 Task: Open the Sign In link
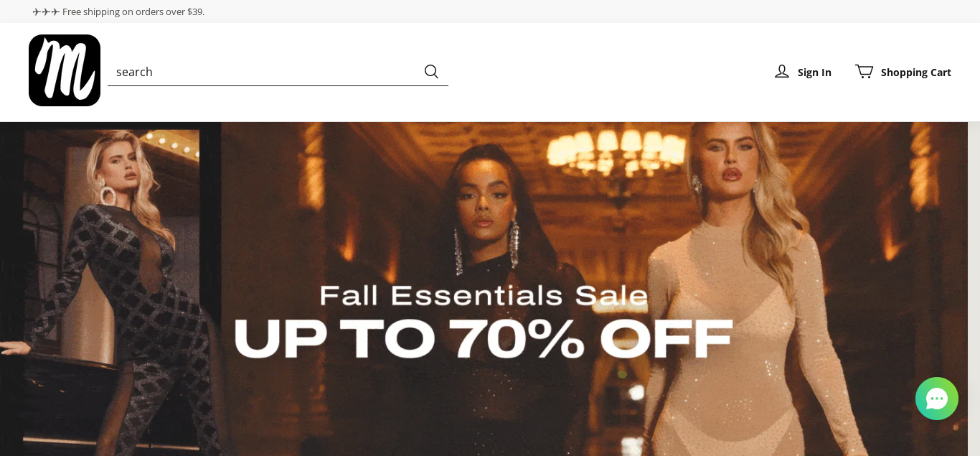814,72
